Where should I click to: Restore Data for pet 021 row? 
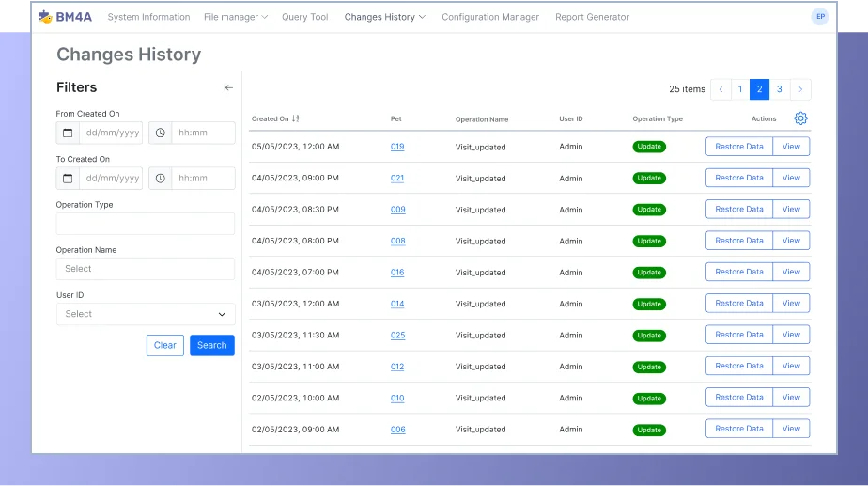pos(739,178)
